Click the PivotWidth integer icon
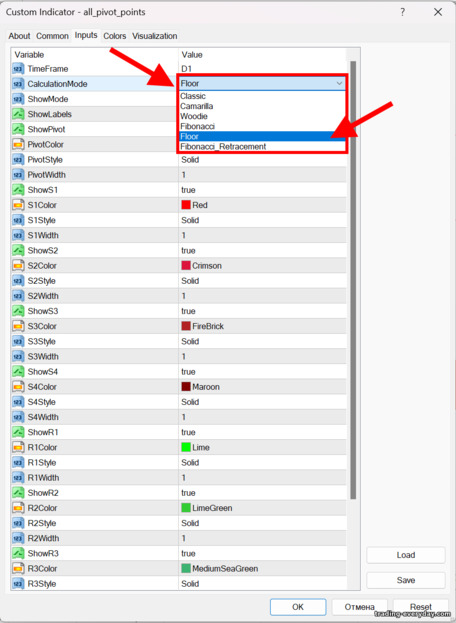The width and height of the screenshot is (456, 623). point(18,175)
